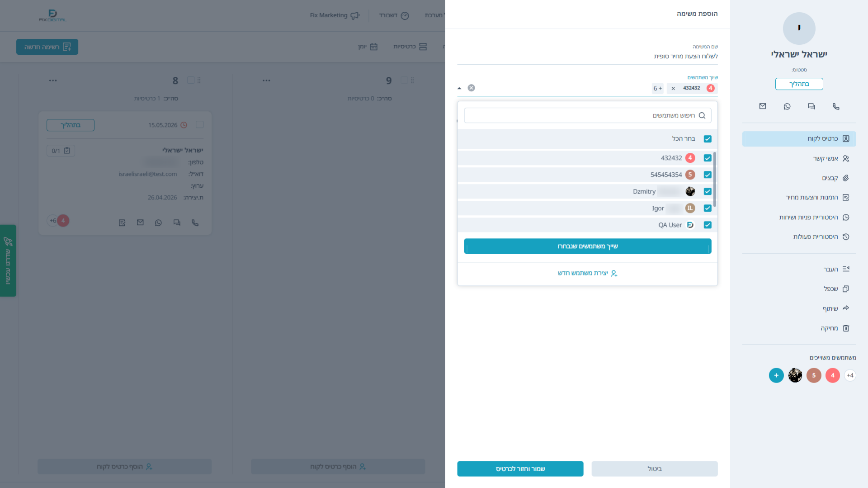Viewport: 868px width, 488px height.
Task: Clear all assigned users with the X circle
Action: click(x=471, y=88)
